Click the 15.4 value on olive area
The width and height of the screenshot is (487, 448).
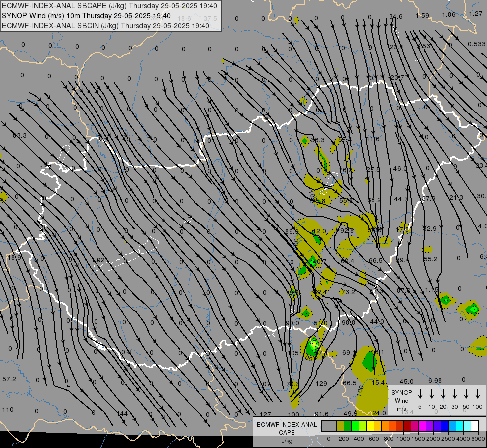(x=378, y=382)
